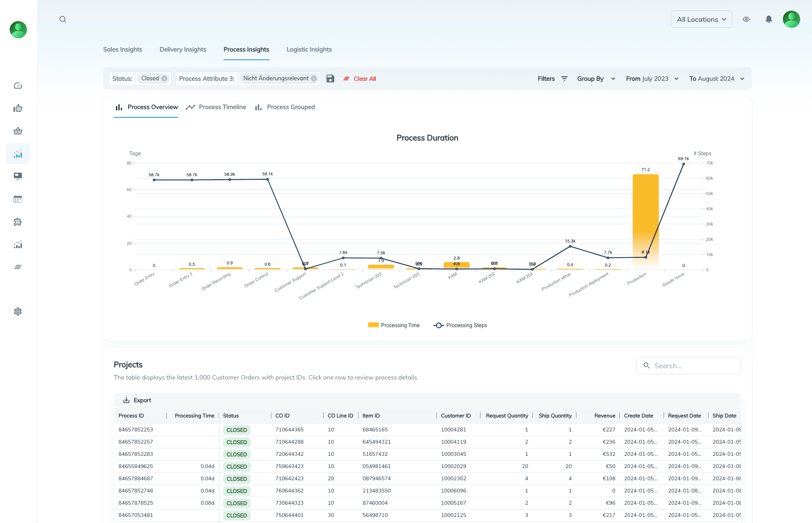Image resolution: width=812 pixels, height=523 pixels.
Task: Click the Clear All filters button
Action: pos(360,79)
